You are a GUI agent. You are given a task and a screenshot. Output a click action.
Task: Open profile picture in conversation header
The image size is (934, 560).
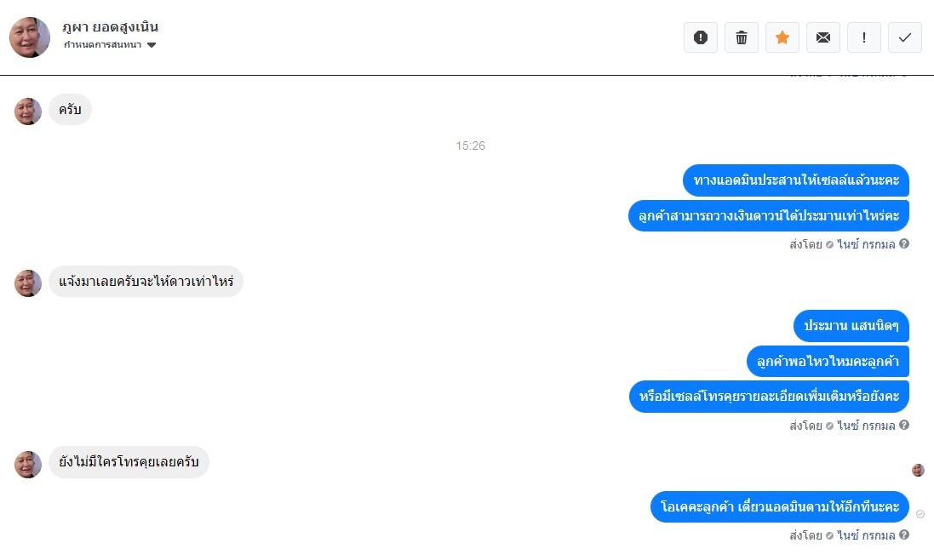pyautogui.click(x=30, y=37)
